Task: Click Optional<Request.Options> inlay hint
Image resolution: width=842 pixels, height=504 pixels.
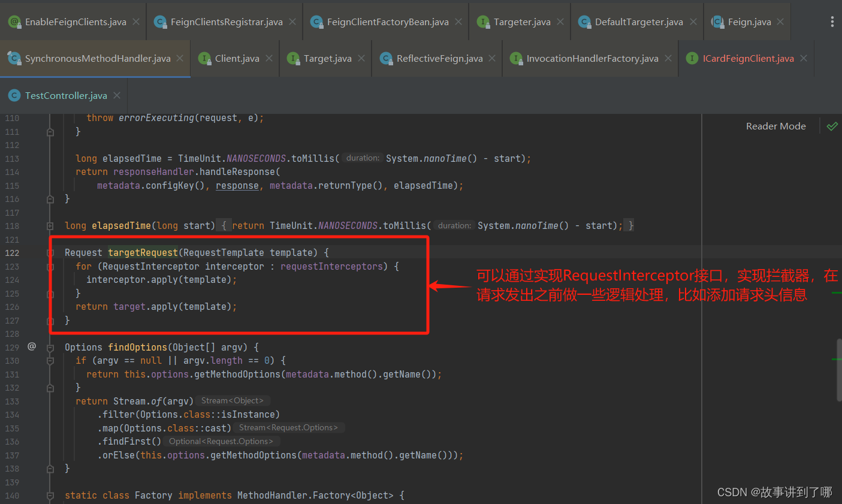Action: pyautogui.click(x=221, y=441)
